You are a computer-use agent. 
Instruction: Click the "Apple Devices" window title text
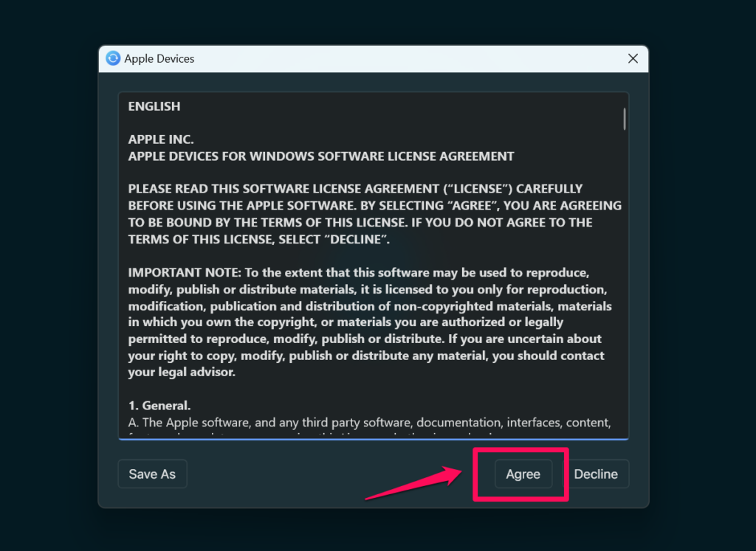tap(159, 58)
